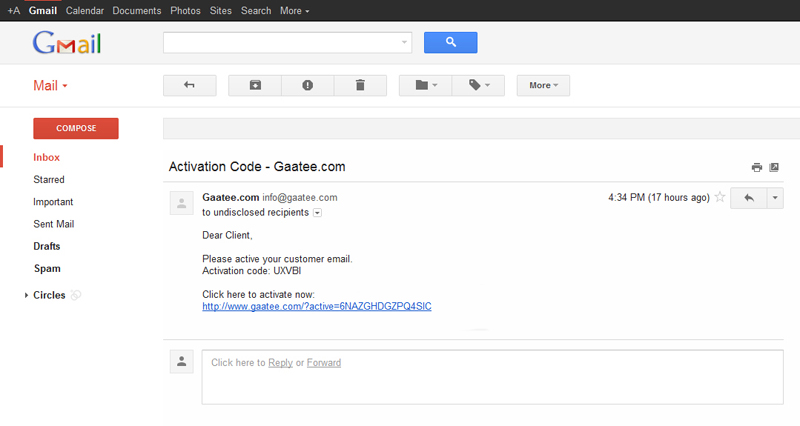Open Calendar from the top navigation bar
The width and height of the screenshot is (800, 426).
pyautogui.click(x=85, y=10)
